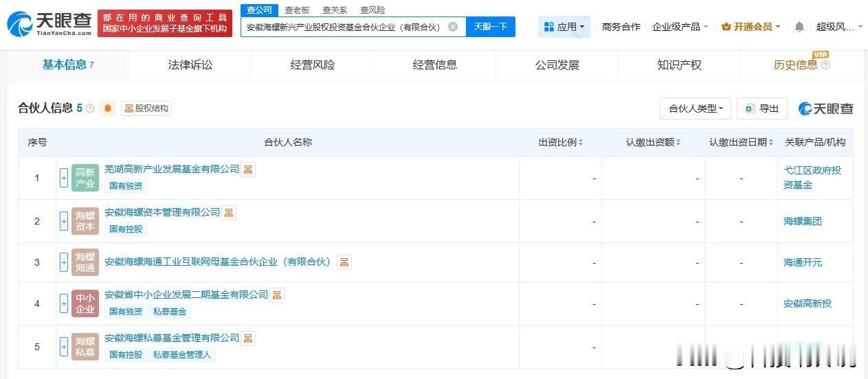Open 安徽海螺资本管理有限公司 partner link
The image size is (868, 379).
[162, 213]
